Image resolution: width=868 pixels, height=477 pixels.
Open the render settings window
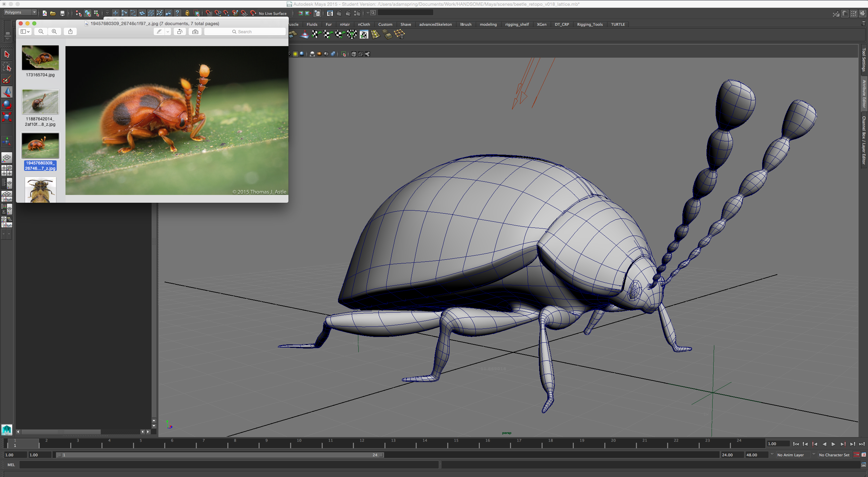[x=357, y=13]
